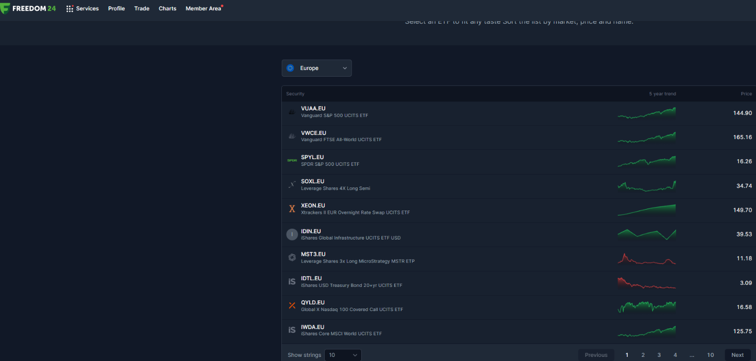Go to the Next page of ETFs

click(737, 355)
